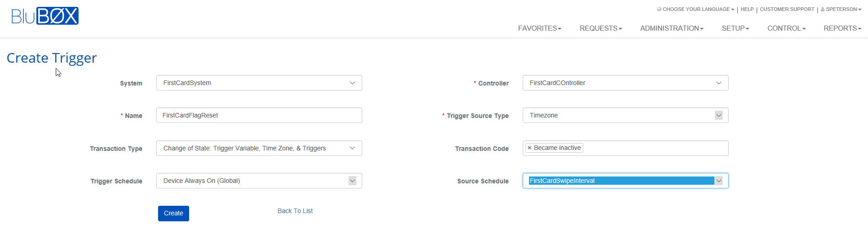Click the globe icon beside language chooser
This screenshot has width=868, height=230.
(x=659, y=9)
